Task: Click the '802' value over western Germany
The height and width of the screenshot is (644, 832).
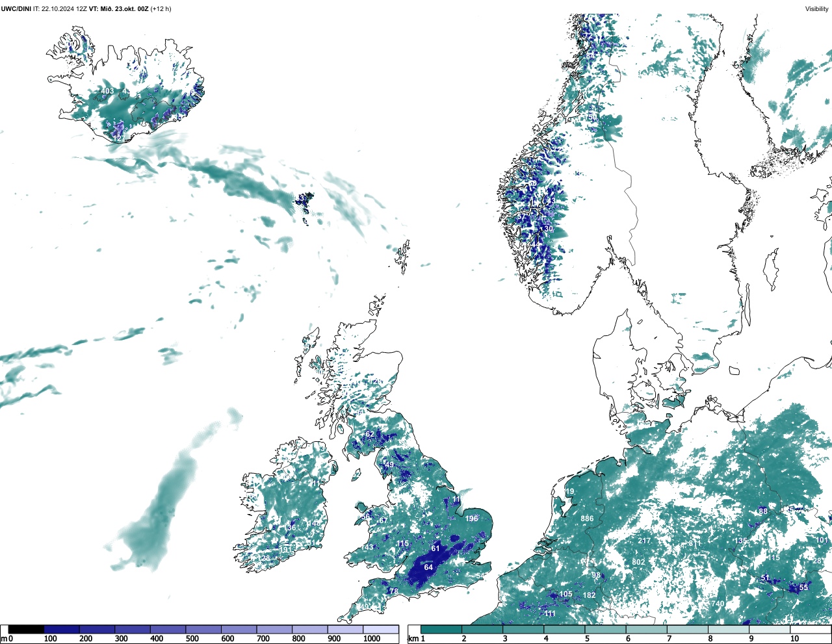Action: [x=638, y=562]
